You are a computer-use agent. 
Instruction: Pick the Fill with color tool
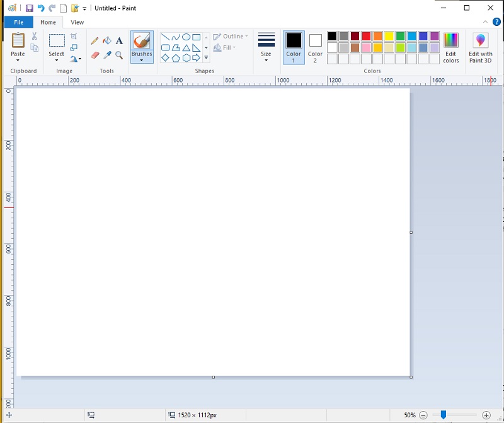106,40
